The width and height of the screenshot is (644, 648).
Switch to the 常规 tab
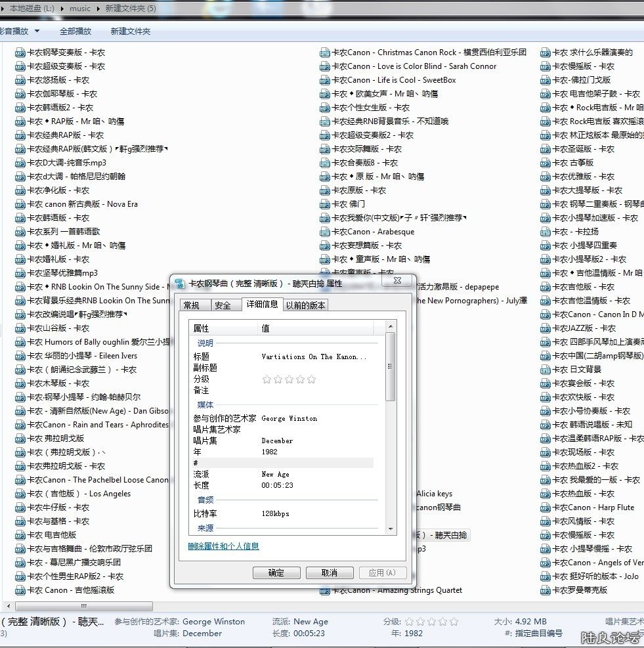tap(194, 304)
